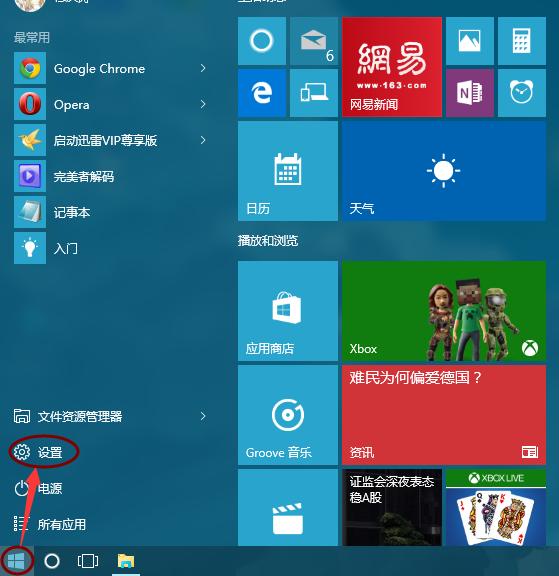This screenshot has width=559, height=576.
Task: Open the Movies & TV clapperboard tile
Action: click(288, 507)
